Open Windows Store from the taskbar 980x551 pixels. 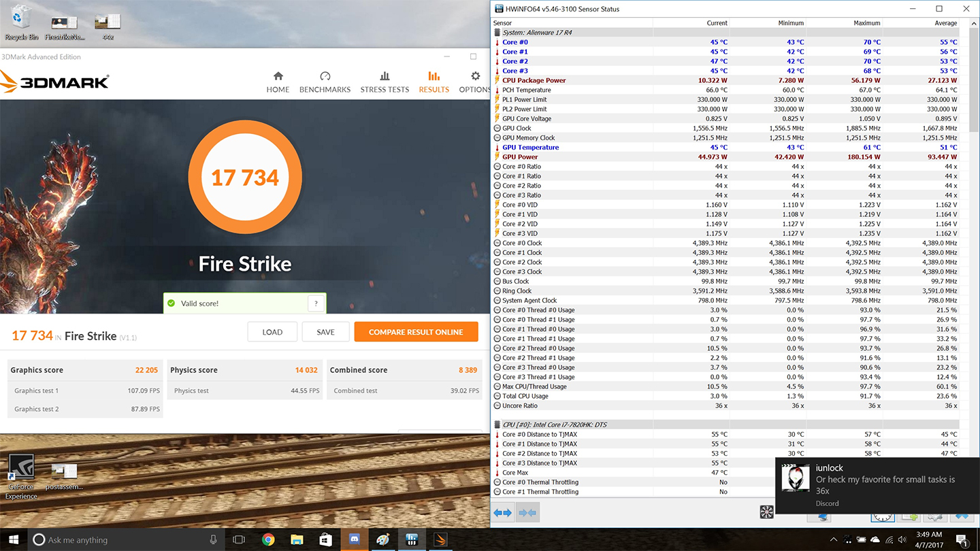pos(325,539)
